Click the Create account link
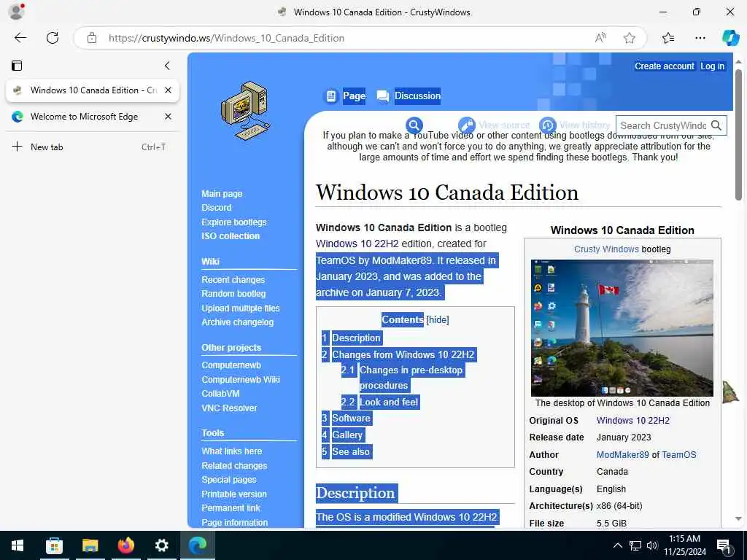 [x=664, y=66]
